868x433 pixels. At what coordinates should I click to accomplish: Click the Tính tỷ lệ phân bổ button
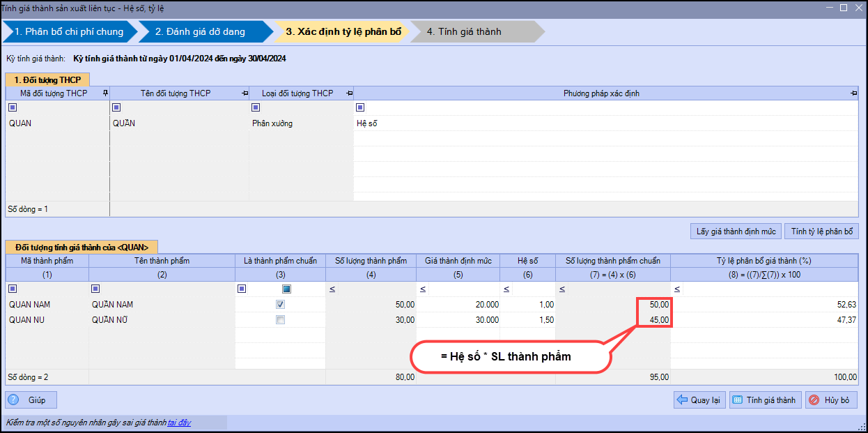pyautogui.click(x=821, y=231)
